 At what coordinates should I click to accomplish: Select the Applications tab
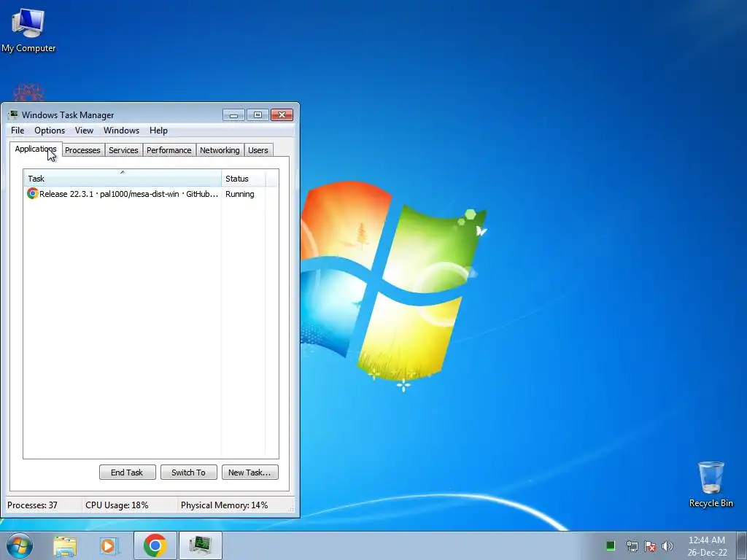click(x=36, y=149)
